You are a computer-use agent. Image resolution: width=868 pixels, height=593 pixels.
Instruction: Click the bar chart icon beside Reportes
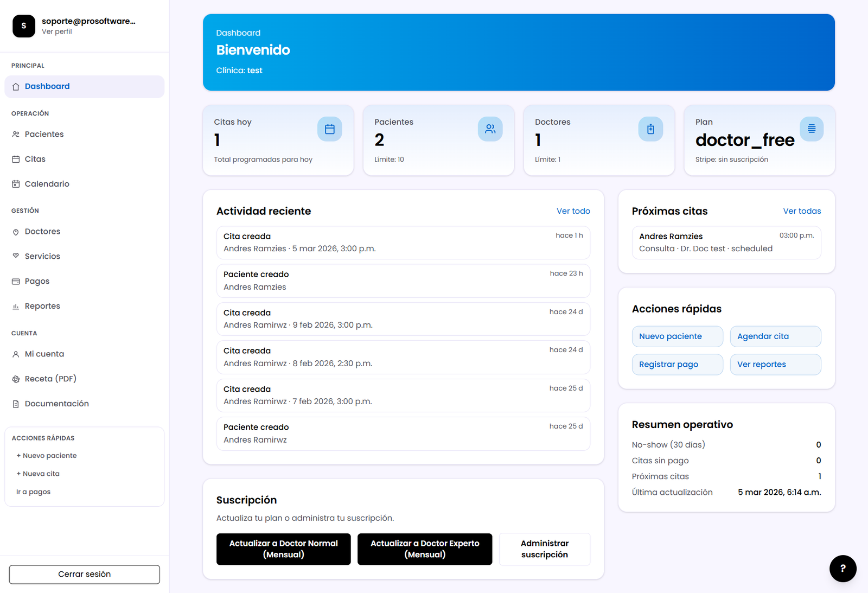click(x=16, y=307)
